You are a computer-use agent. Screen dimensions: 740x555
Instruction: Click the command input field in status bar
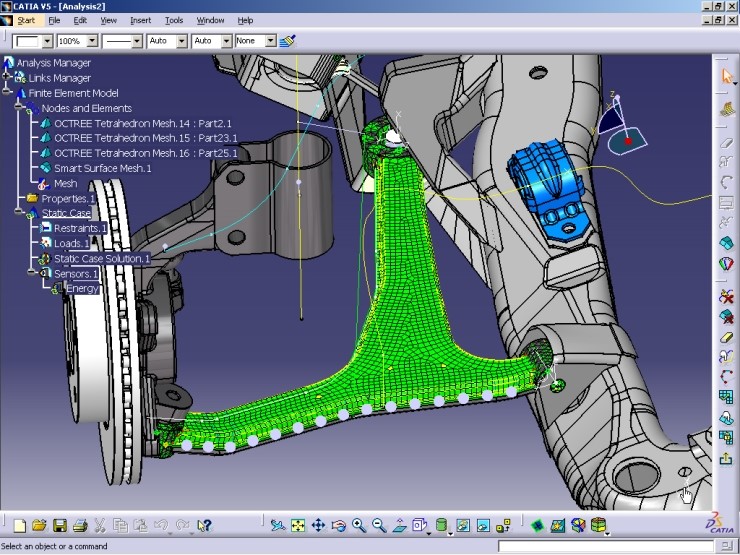tap(605, 547)
